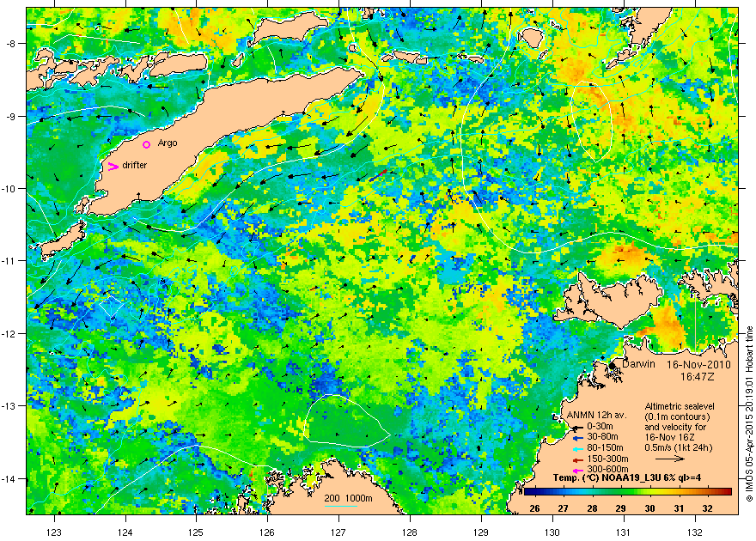Viewport: 756px width, 541px height.
Task: Click the magenta 300-600m legend arrow
Action: 577,470
